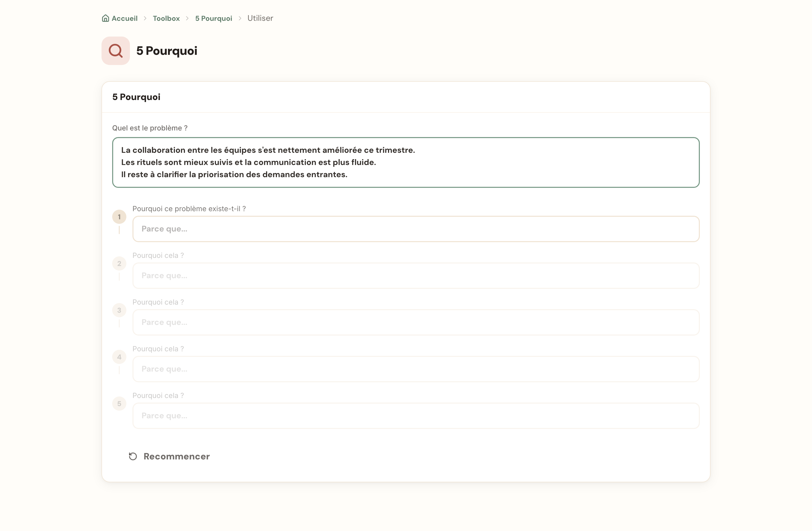Click the chevron between Toolbox and 5 Pourquoi
The width and height of the screenshot is (812, 531).
[187, 18]
